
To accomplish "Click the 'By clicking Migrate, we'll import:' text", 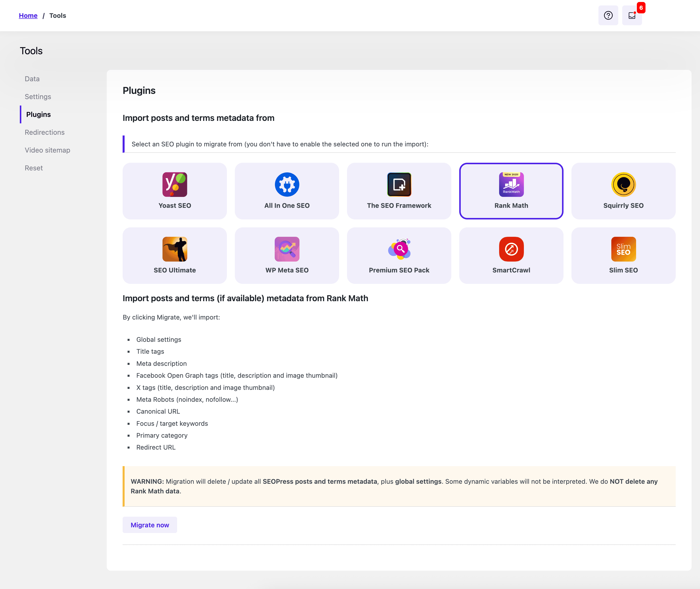I will coord(171,317).
